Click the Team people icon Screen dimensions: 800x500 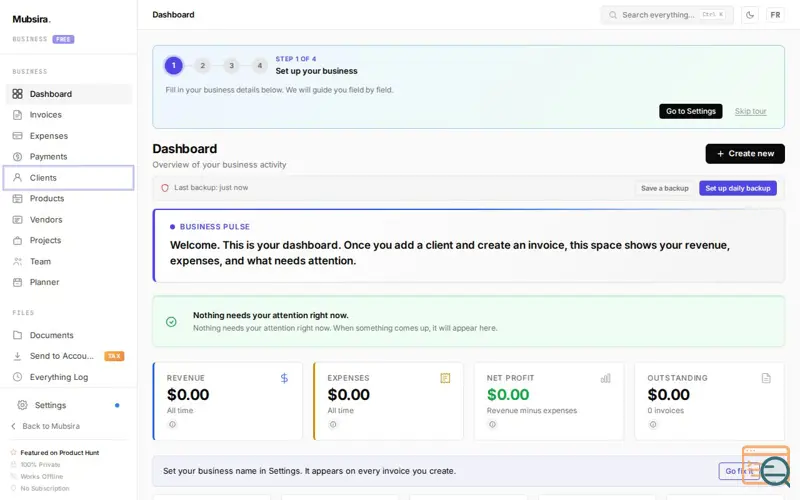pos(17,261)
